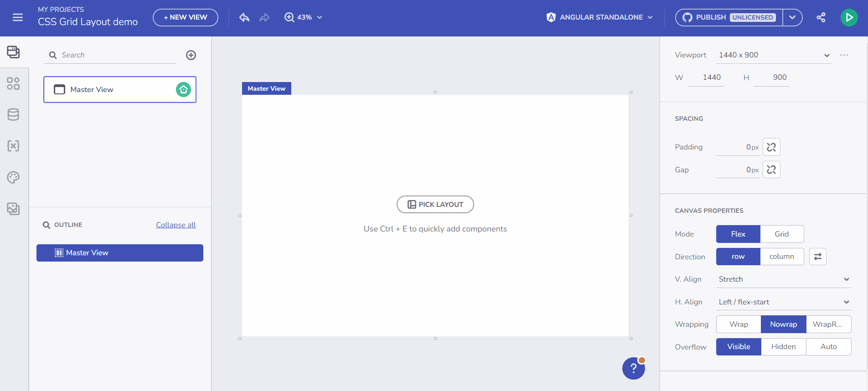Set direction to column
Viewport: 868px width, 391px height.
(782, 257)
